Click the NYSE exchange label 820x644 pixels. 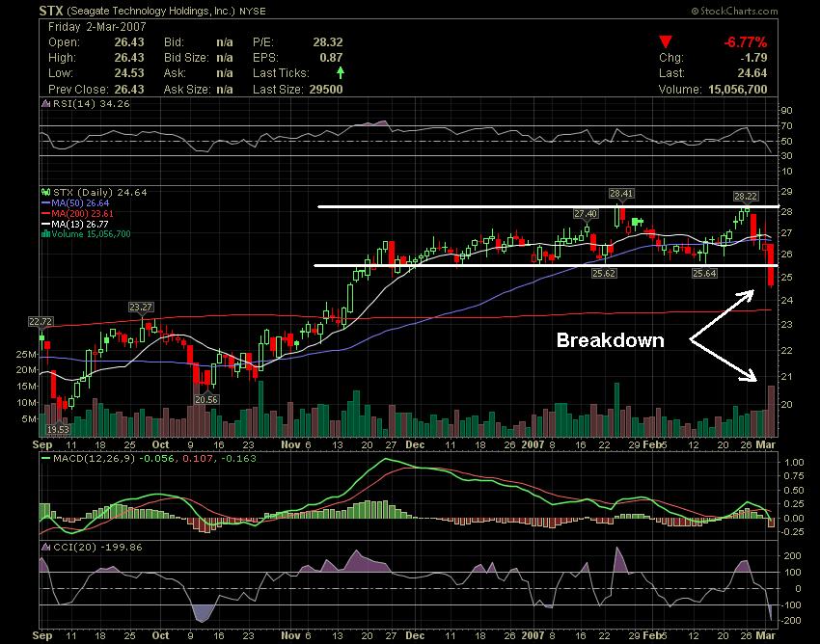pos(253,11)
